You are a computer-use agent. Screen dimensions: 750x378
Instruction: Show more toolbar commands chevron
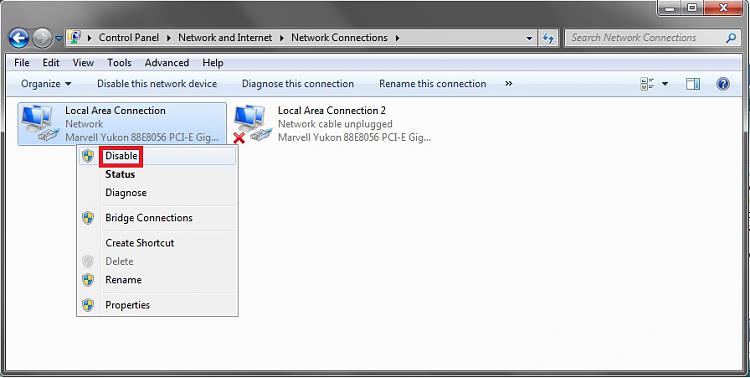pyautogui.click(x=508, y=84)
